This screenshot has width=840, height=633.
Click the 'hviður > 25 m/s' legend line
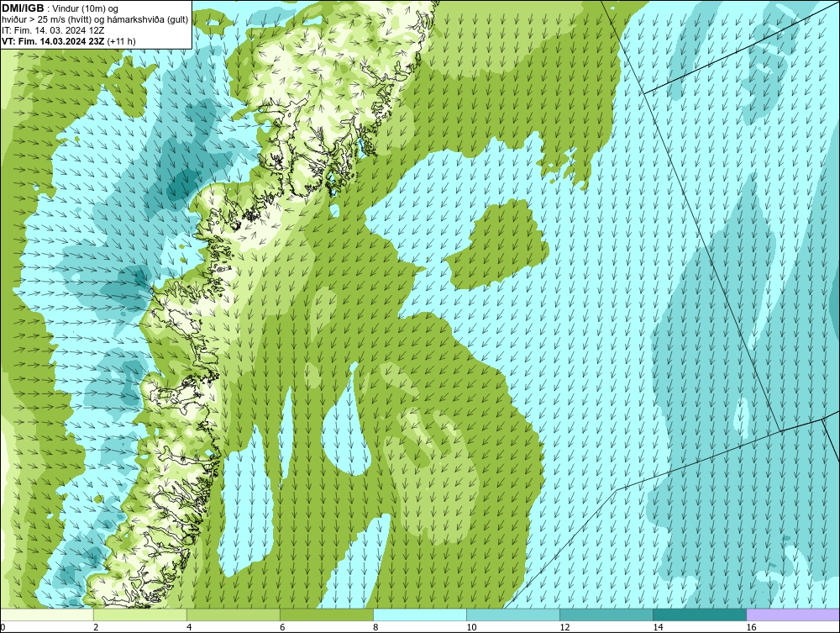coord(95,20)
